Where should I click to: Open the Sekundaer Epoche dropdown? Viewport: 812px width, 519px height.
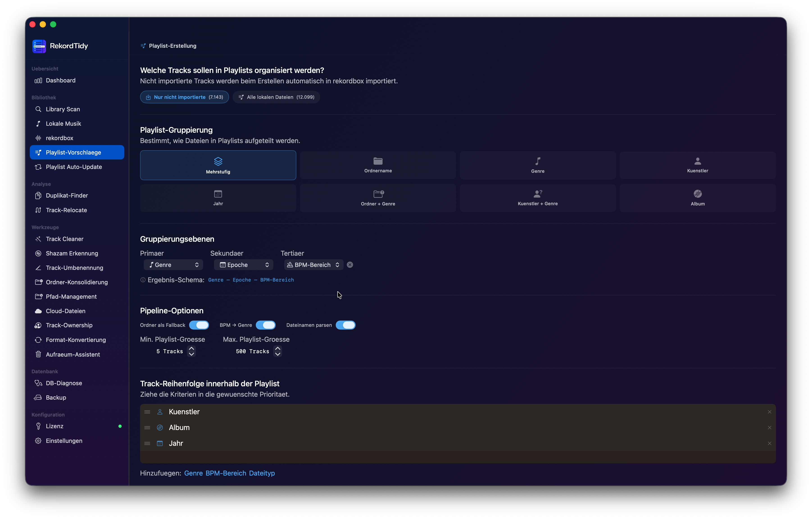243,265
